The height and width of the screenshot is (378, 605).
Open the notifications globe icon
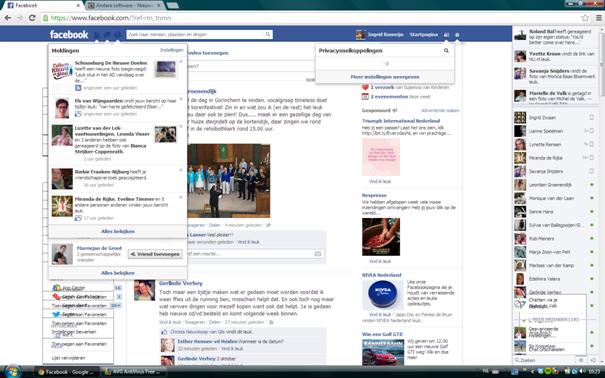point(117,35)
